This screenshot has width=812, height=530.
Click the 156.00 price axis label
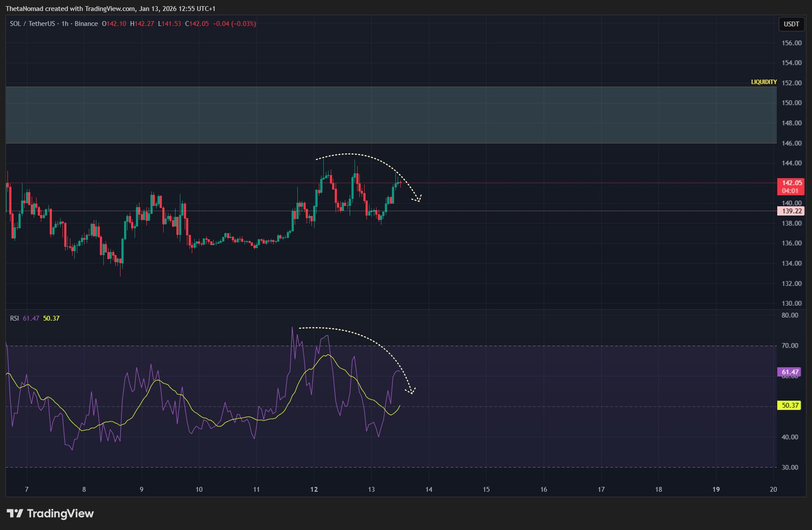point(791,43)
